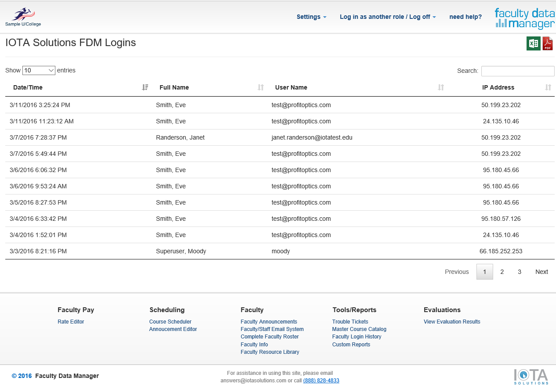Open View Evaluation Results link
The height and width of the screenshot is (392, 556).
pyautogui.click(x=452, y=322)
